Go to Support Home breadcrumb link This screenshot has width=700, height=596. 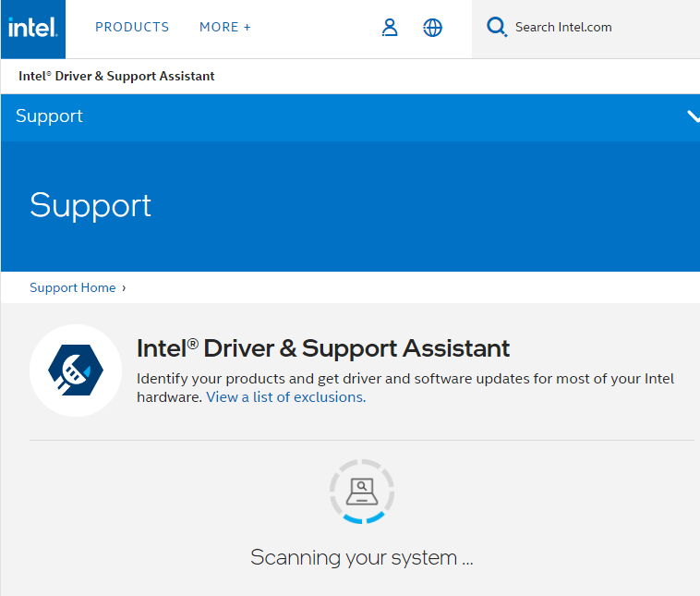[x=73, y=287]
